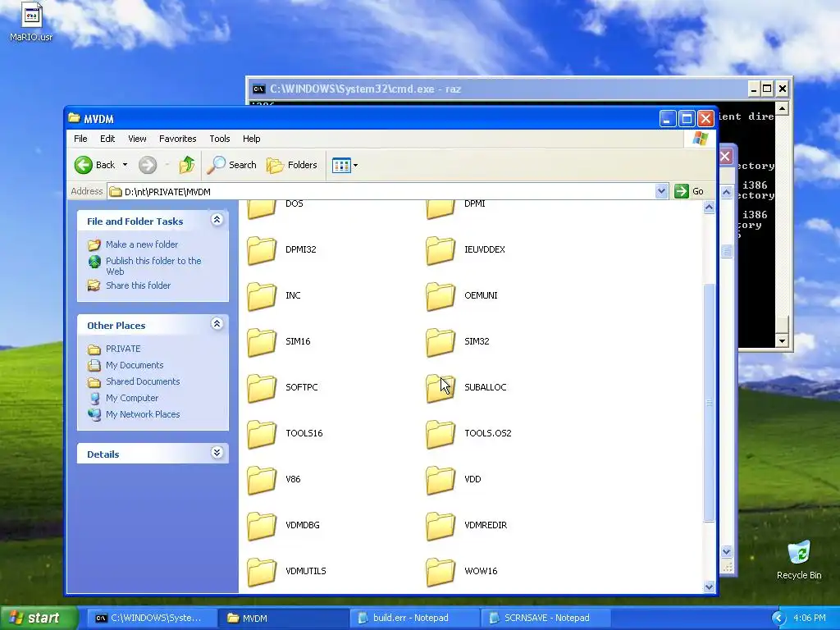Viewport: 840px width, 630px height.
Task: Select the SUBALLOC folder icon
Action: [441, 388]
